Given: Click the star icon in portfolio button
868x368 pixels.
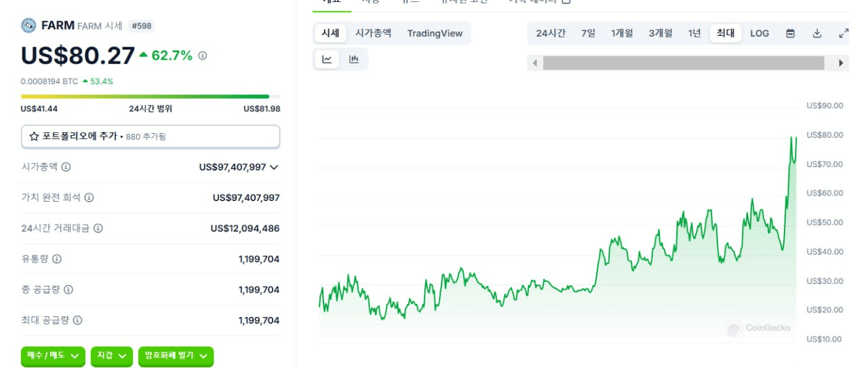Looking at the screenshot, I should (34, 136).
